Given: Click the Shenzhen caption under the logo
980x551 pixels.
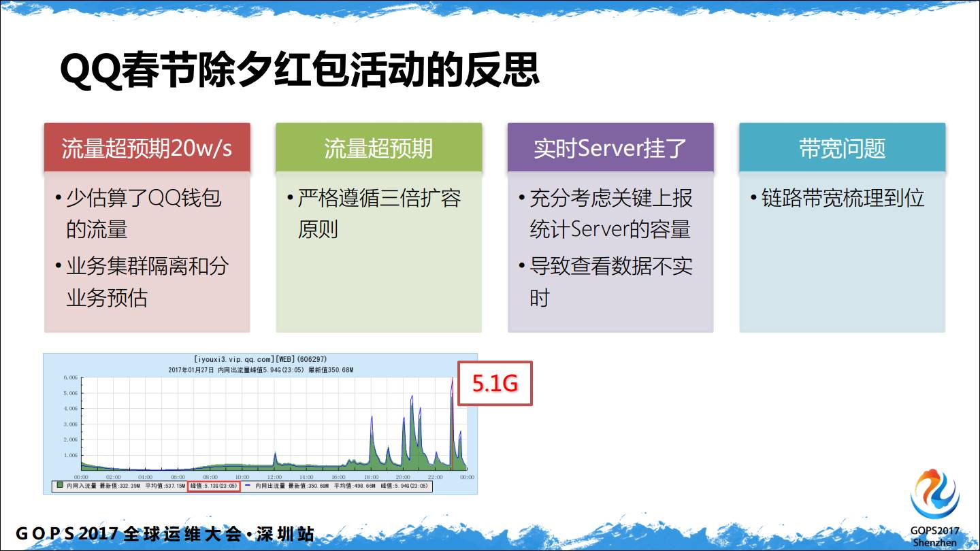Looking at the screenshot, I should point(934,542).
